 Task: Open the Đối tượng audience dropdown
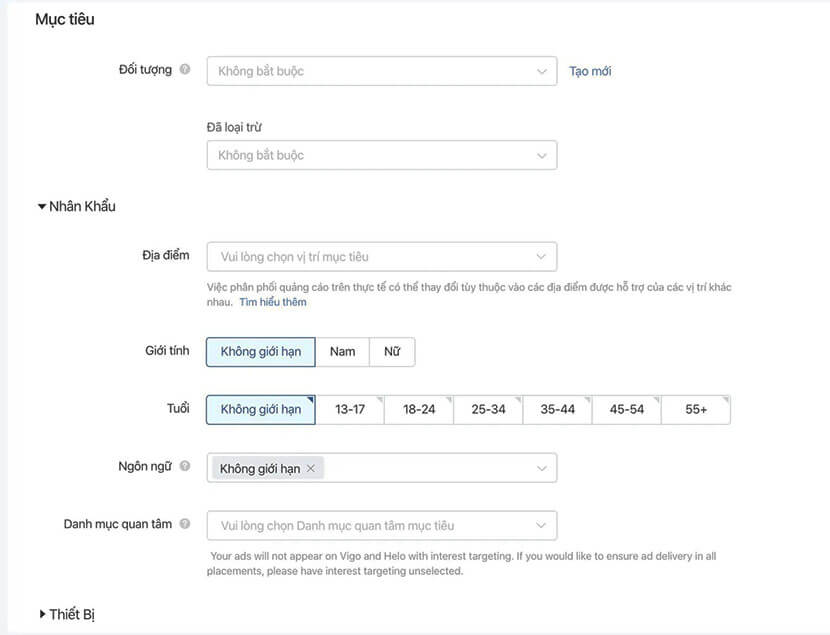[x=381, y=71]
